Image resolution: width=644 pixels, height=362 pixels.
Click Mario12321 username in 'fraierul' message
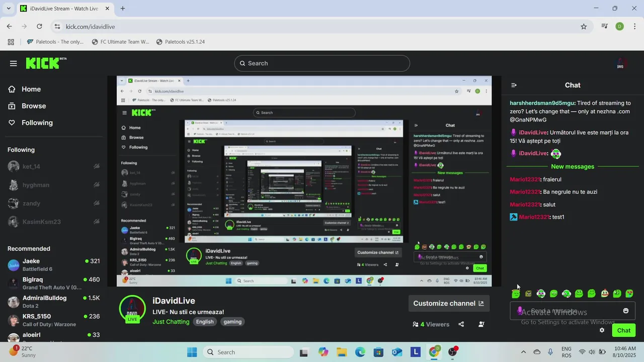coord(525,179)
